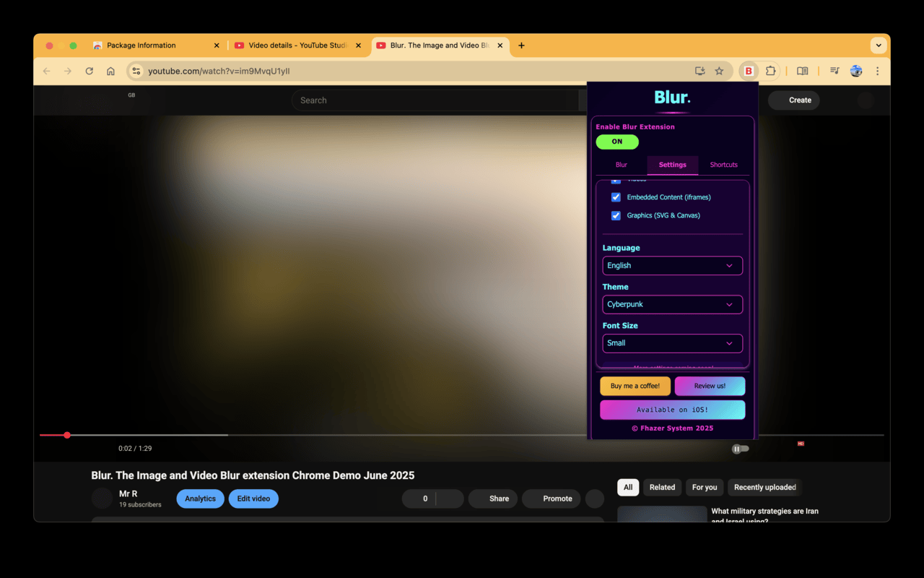The width and height of the screenshot is (924, 578).
Task: Click the like button showing 0
Action: click(x=419, y=499)
